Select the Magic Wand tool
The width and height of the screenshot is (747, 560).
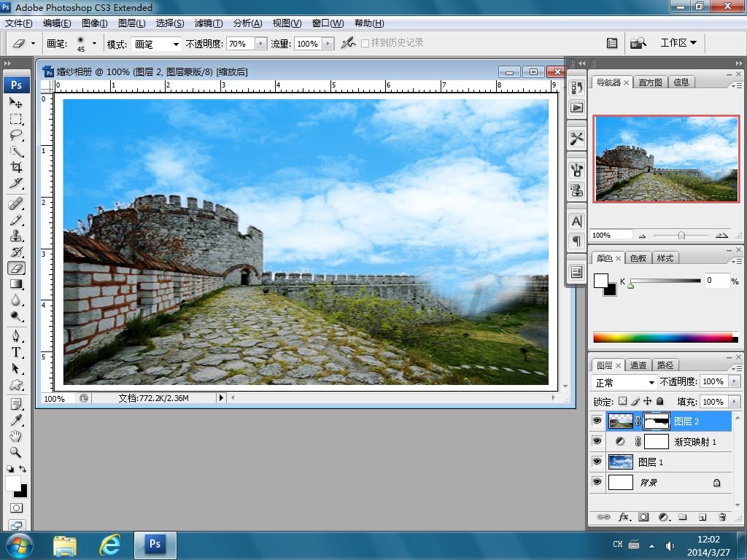(16, 152)
